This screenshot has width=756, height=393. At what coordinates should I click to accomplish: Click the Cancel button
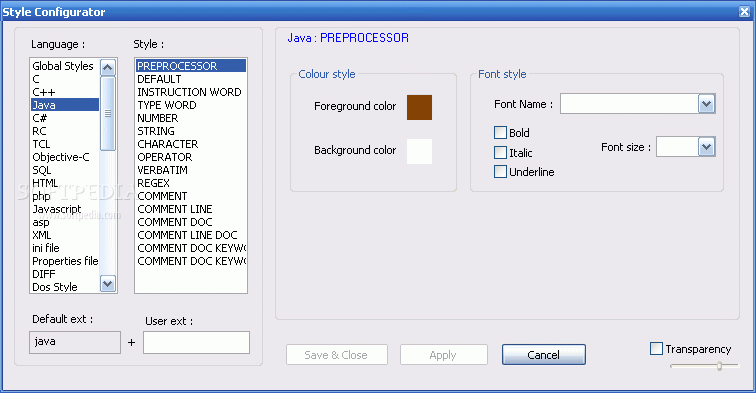(x=543, y=354)
